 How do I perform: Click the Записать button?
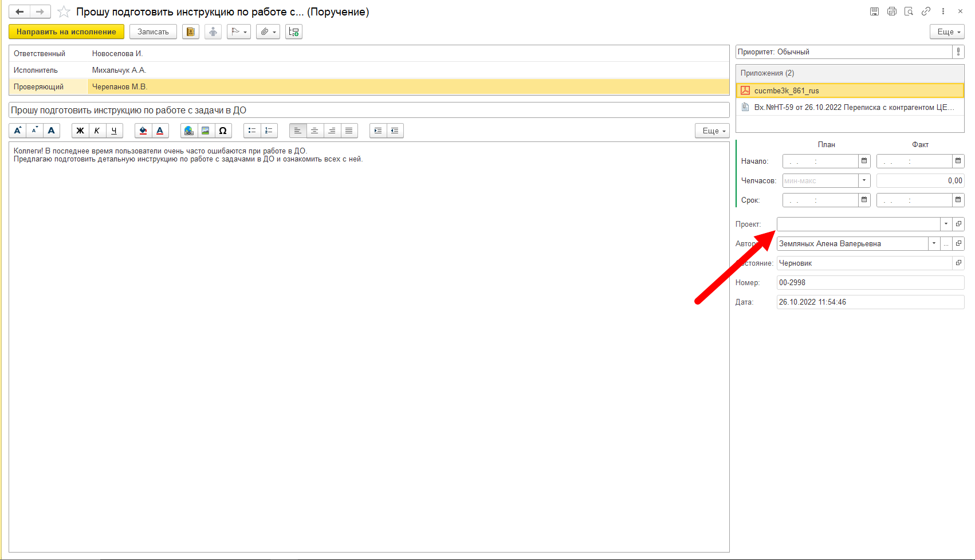pos(153,32)
